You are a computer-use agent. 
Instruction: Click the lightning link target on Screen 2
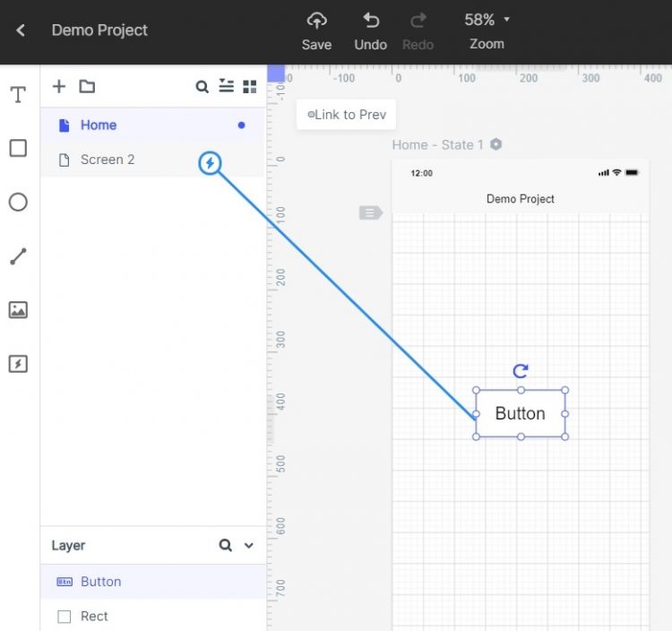click(210, 163)
